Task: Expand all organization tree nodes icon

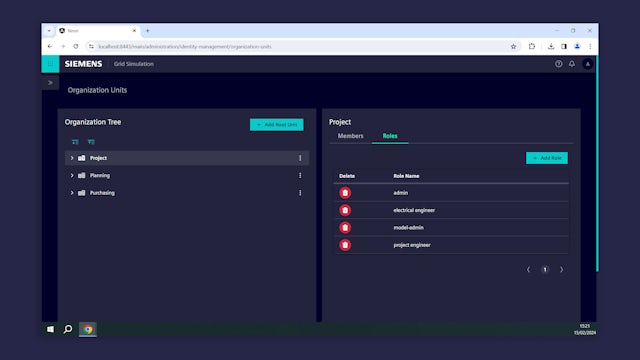Action: 75,142
